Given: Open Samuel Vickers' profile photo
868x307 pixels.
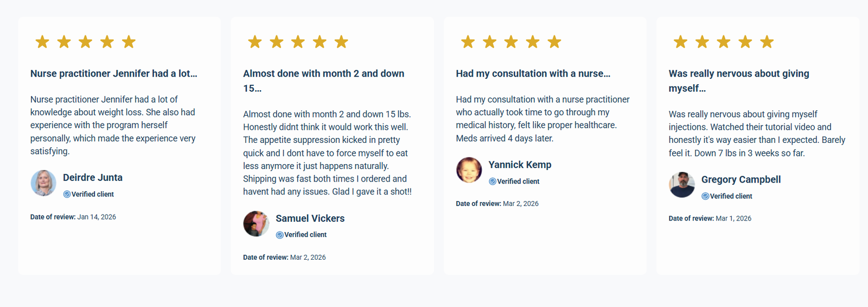Looking at the screenshot, I should 256,224.
